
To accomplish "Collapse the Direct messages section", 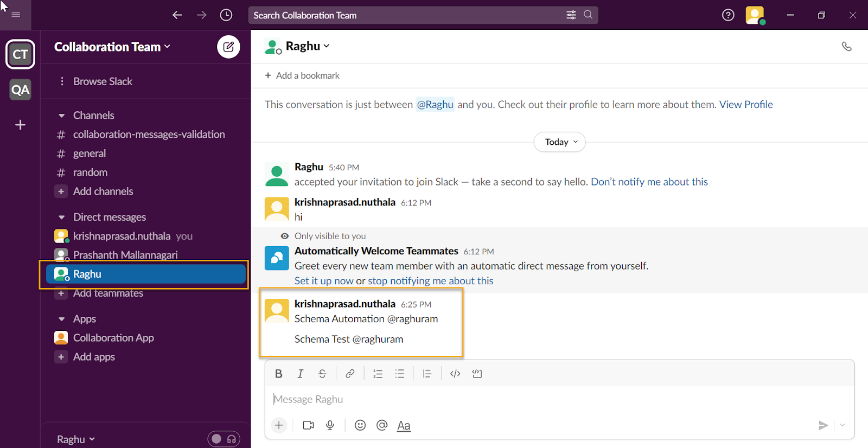I will click(x=62, y=217).
